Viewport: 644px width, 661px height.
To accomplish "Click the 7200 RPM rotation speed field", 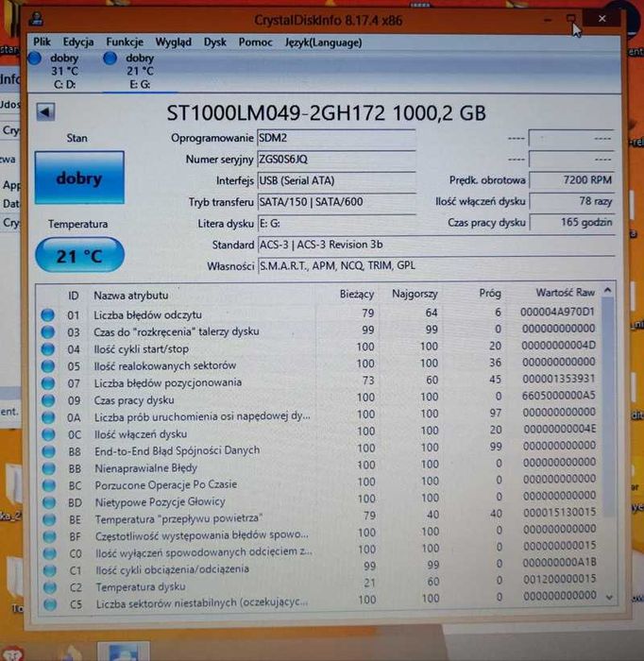I will tap(572, 180).
